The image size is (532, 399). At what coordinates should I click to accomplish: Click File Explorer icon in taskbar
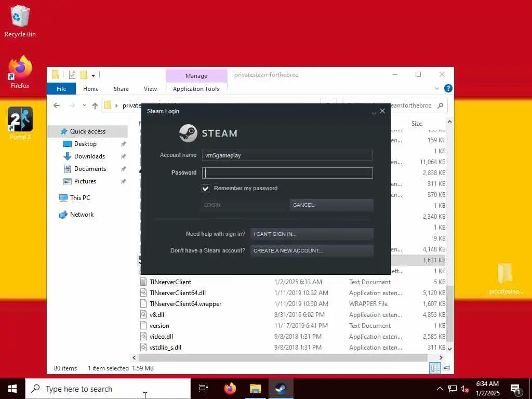point(256,389)
